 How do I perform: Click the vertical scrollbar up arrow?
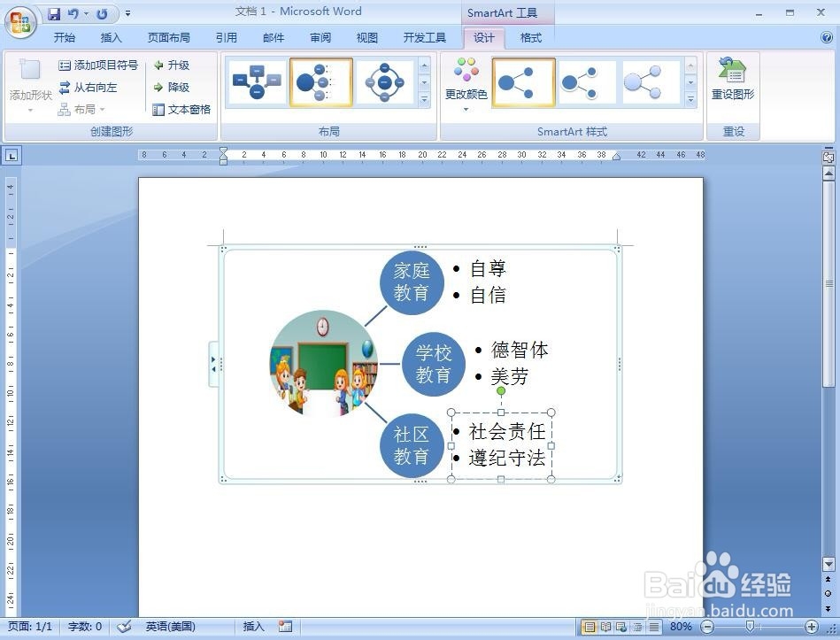828,173
